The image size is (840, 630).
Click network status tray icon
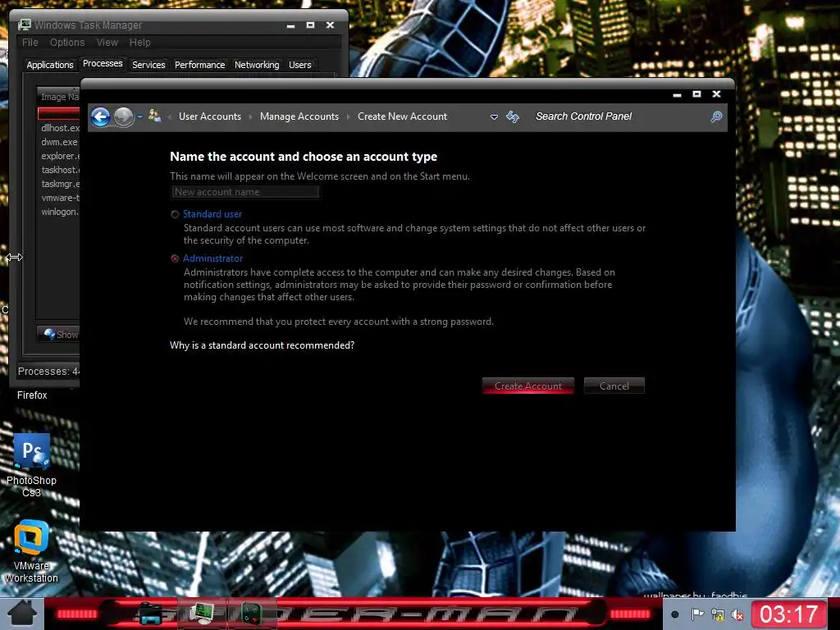(718, 614)
